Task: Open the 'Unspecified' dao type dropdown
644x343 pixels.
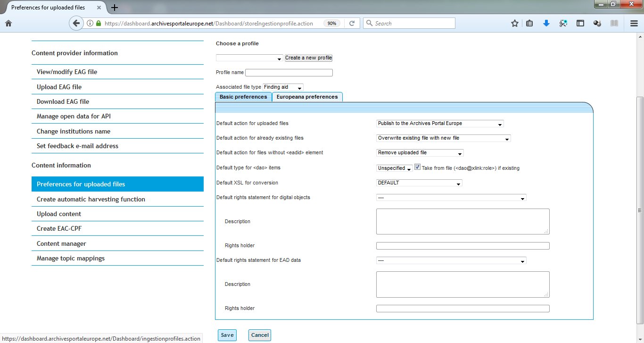Action: pyautogui.click(x=394, y=168)
